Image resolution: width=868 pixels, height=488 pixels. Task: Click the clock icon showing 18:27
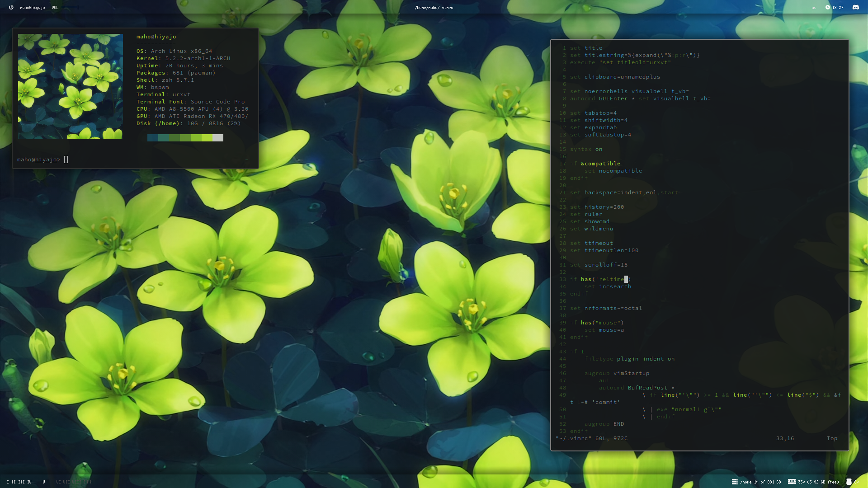point(827,7)
